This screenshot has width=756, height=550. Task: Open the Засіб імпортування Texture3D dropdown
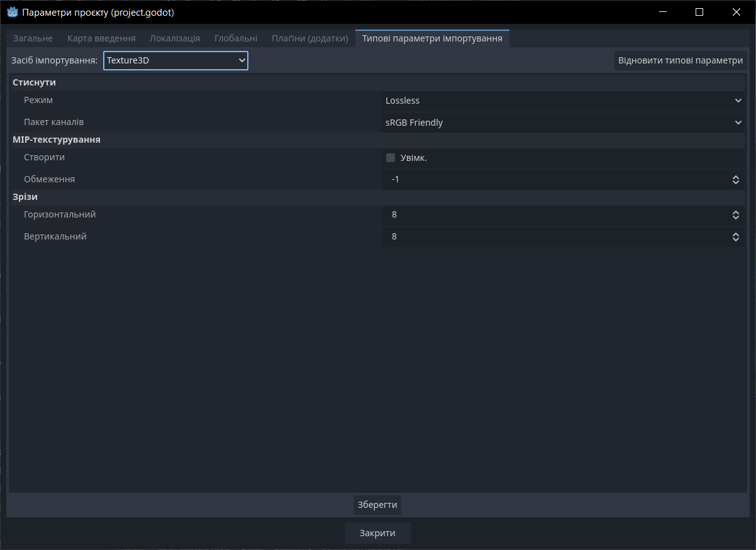[175, 60]
